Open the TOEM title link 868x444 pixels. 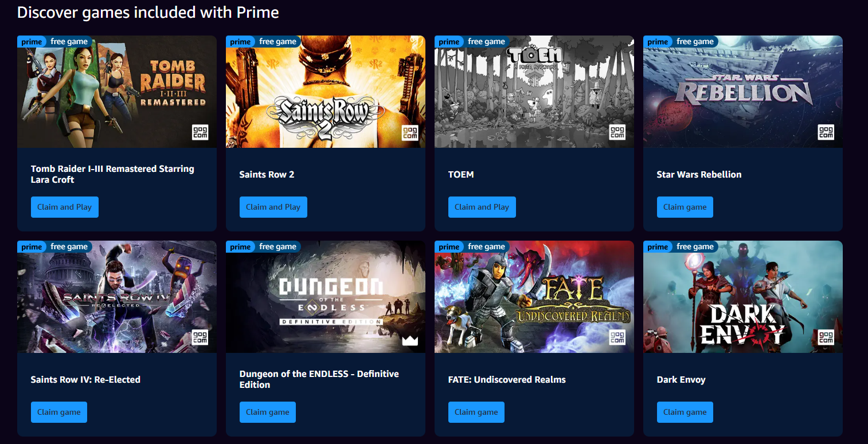click(461, 174)
